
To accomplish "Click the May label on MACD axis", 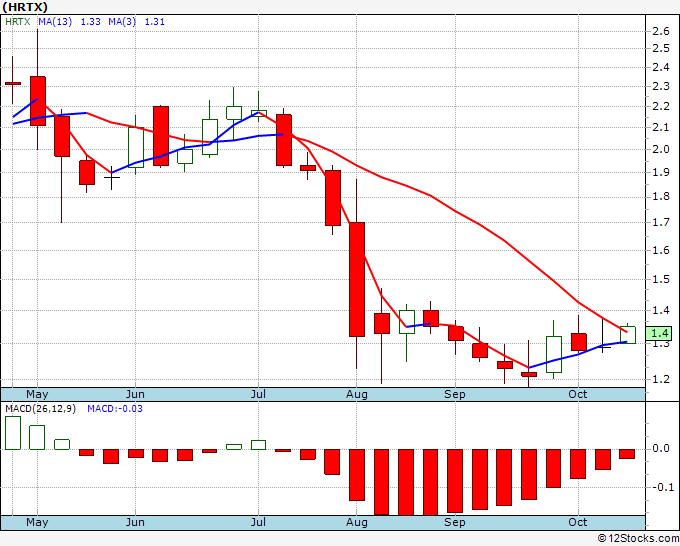I will tap(37, 522).
